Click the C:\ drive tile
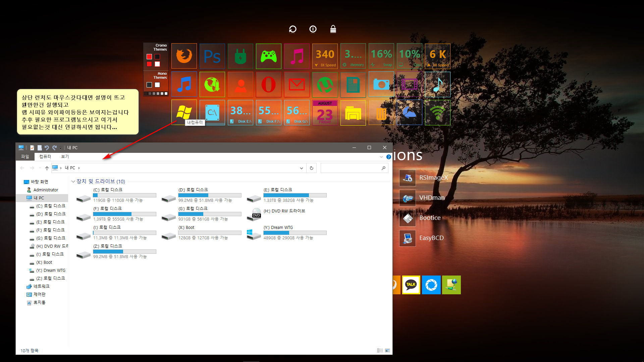 212,113
